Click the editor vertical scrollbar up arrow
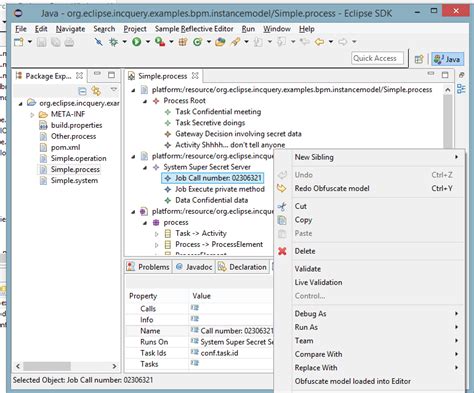 (448, 90)
